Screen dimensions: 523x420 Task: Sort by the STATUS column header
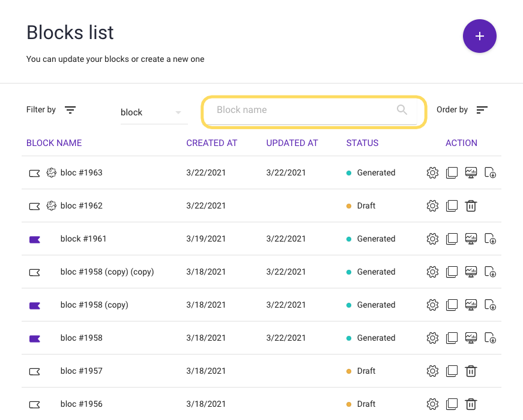pos(362,143)
